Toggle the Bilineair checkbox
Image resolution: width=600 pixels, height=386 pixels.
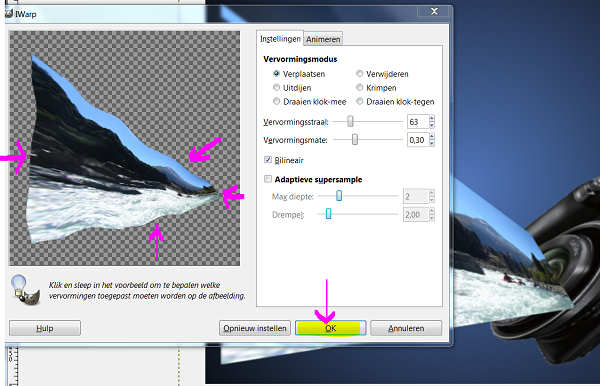click(268, 160)
